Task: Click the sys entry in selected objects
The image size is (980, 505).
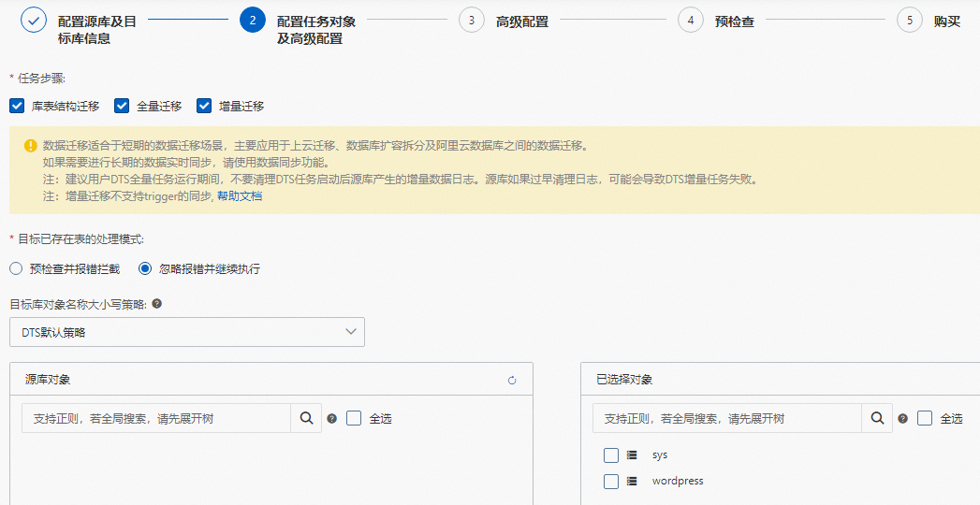Action: click(659, 455)
